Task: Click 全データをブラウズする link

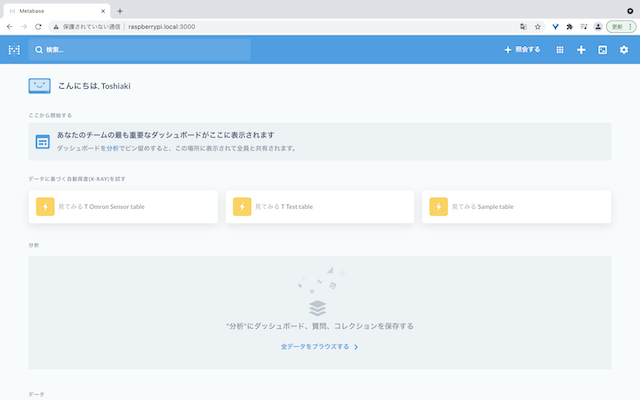Action: [x=315, y=347]
